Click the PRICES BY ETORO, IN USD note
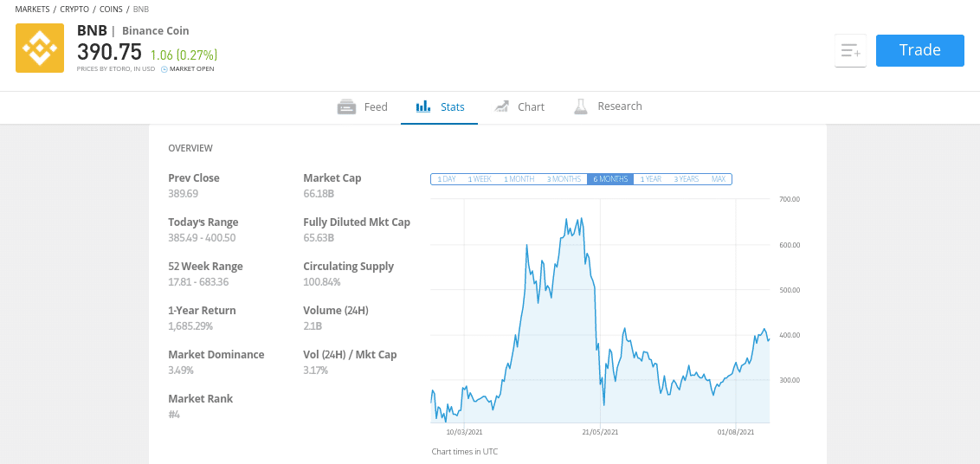This screenshot has width=980, height=464. (116, 69)
